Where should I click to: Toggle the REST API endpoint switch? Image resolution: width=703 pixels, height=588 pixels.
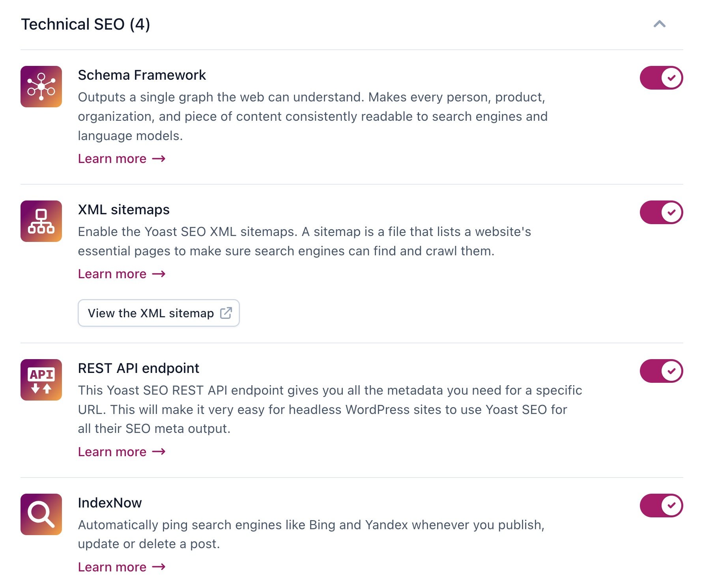point(661,371)
